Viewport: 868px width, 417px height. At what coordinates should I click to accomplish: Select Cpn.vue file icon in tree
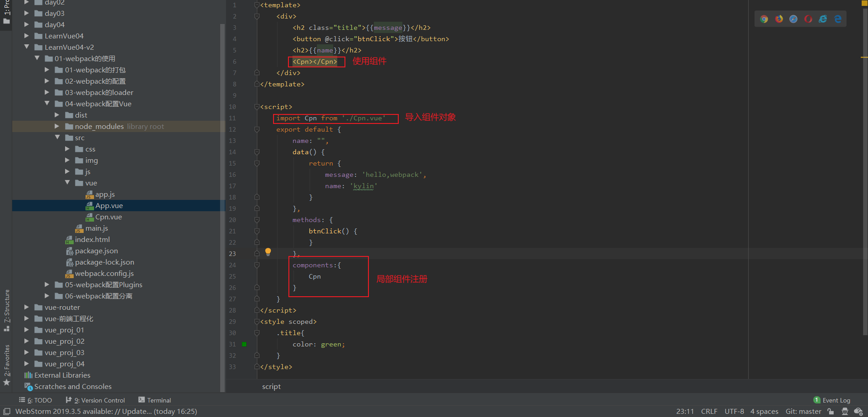pyautogui.click(x=90, y=217)
